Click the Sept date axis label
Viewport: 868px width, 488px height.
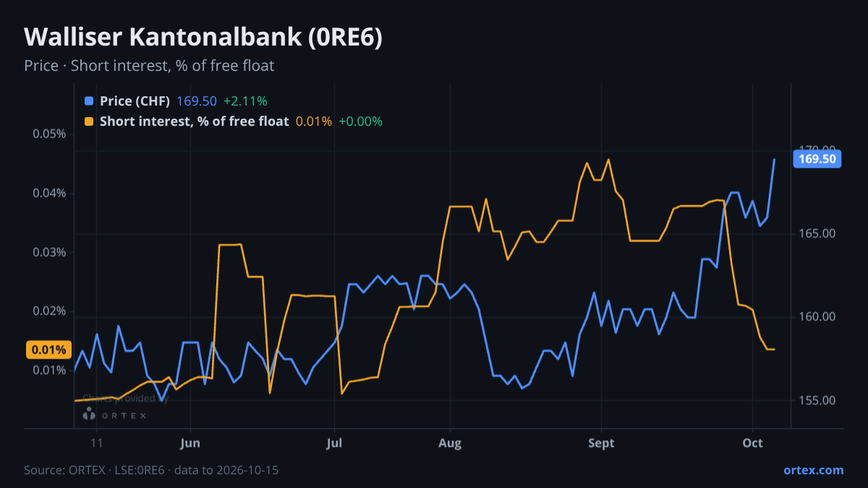click(x=601, y=443)
